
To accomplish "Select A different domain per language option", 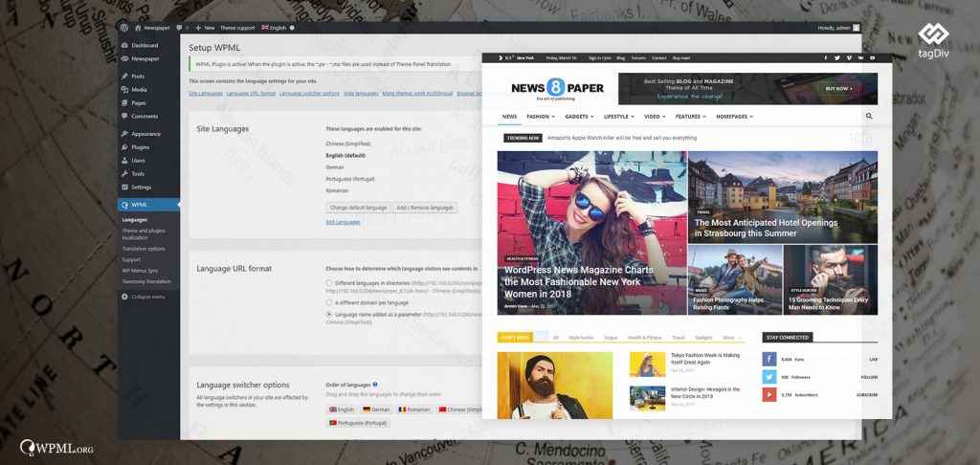I will tap(329, 302).
